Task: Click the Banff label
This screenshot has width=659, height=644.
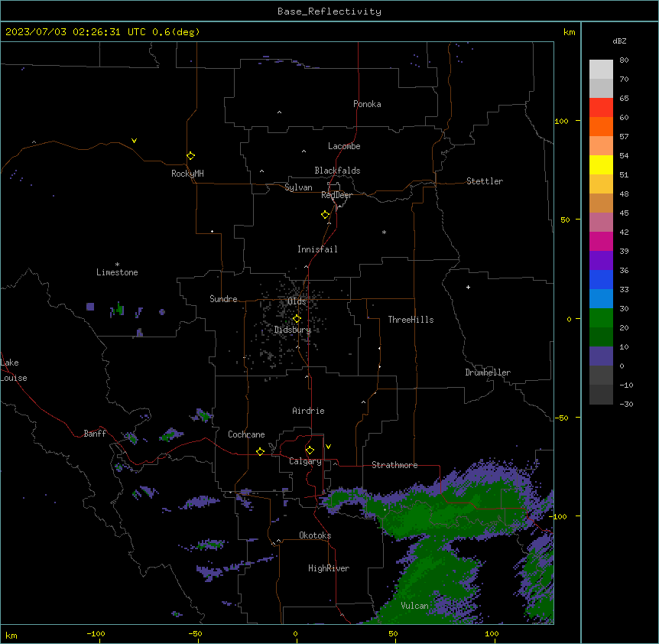Action: (95, 434)
